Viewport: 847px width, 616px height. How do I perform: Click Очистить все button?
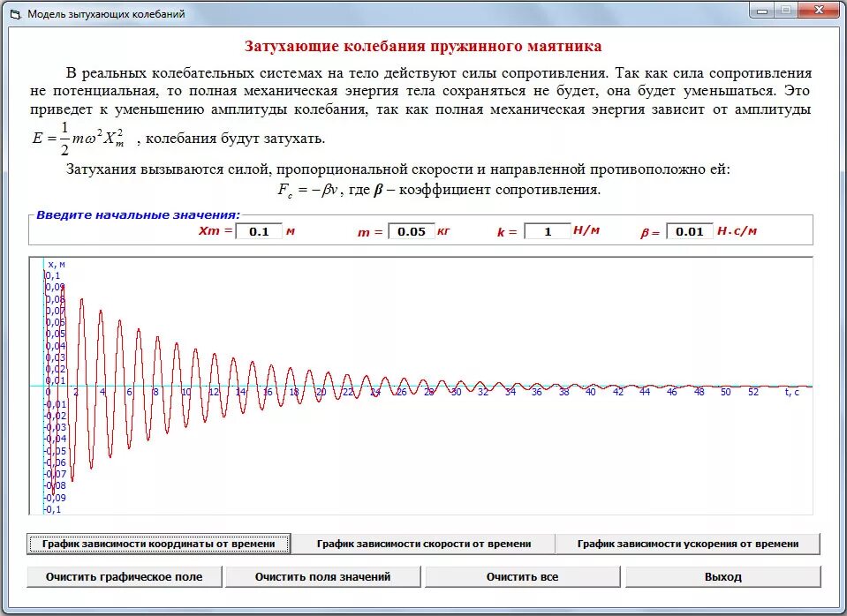(522, 576)
